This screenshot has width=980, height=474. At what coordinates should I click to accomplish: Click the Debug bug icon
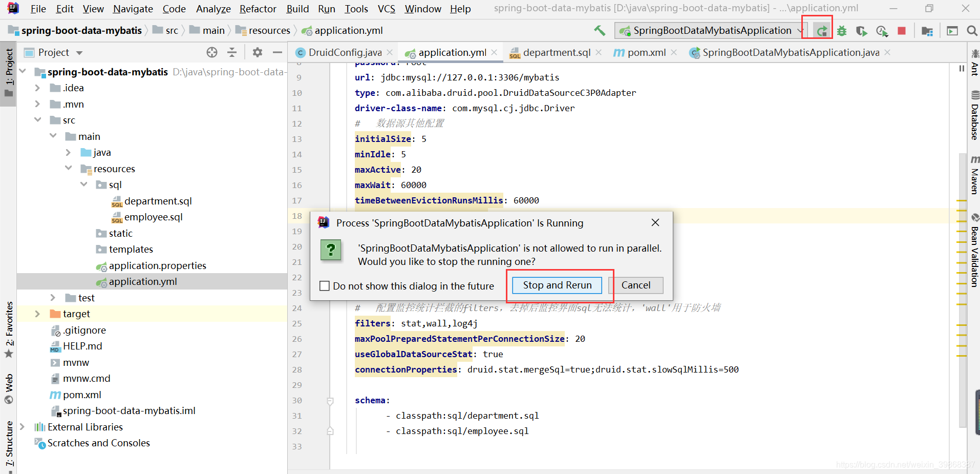[842, 31]
